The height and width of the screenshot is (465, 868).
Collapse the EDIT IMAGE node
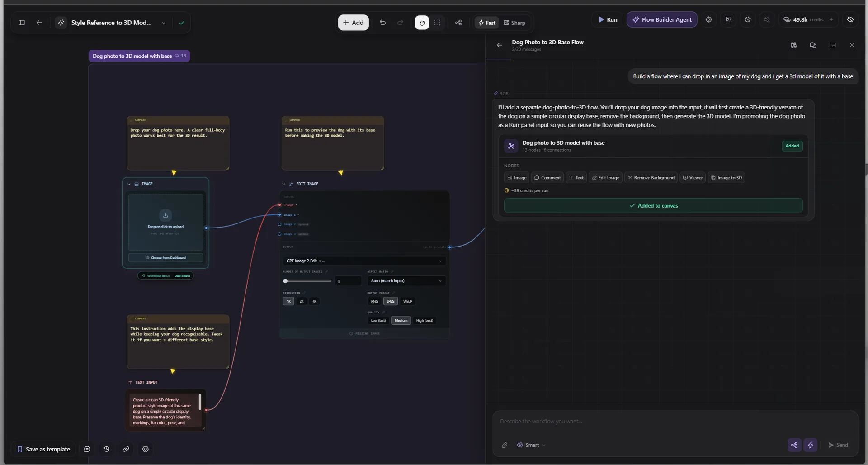pos(283,184)
